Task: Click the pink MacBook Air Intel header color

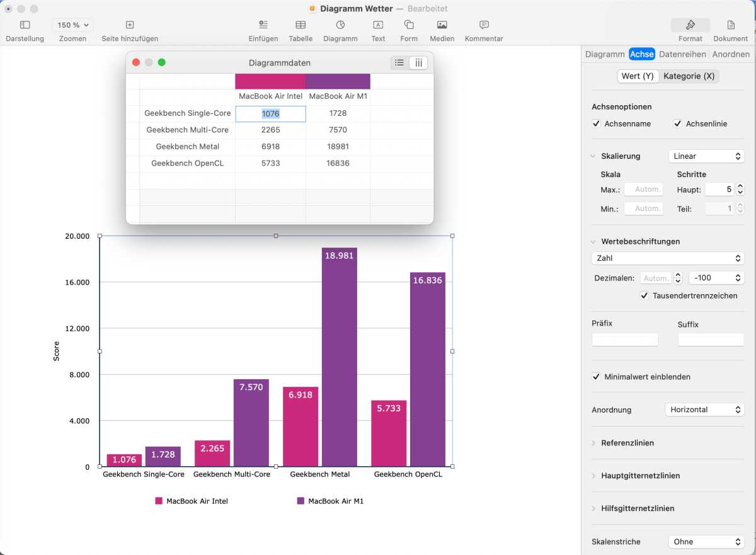Action: (x=270, y=81)
